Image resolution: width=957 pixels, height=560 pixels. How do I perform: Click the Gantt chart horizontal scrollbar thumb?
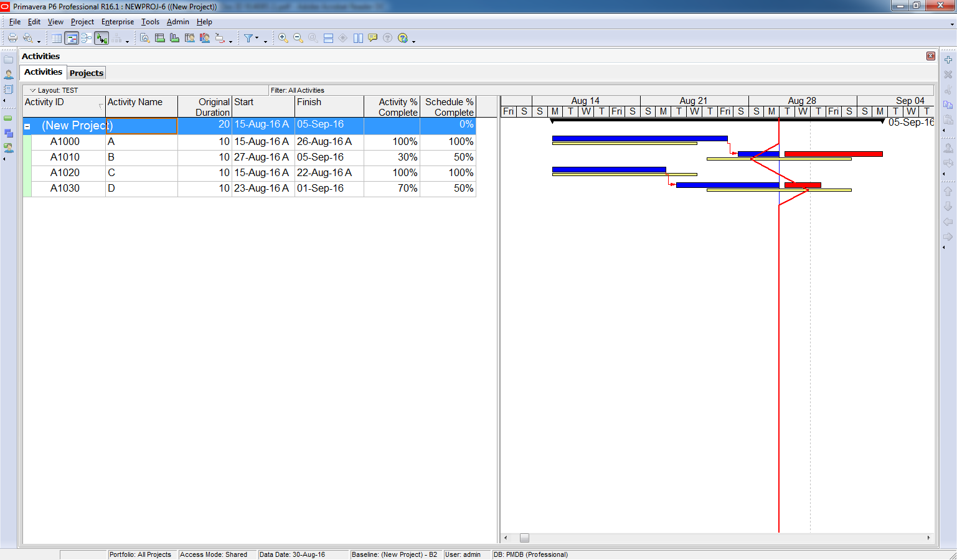(x=524, y=538)
